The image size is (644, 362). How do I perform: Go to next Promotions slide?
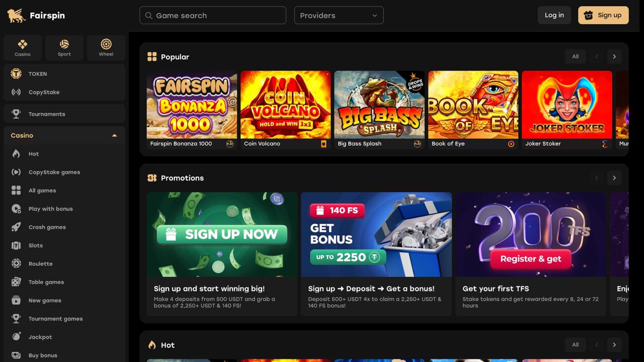click(614, 177)
